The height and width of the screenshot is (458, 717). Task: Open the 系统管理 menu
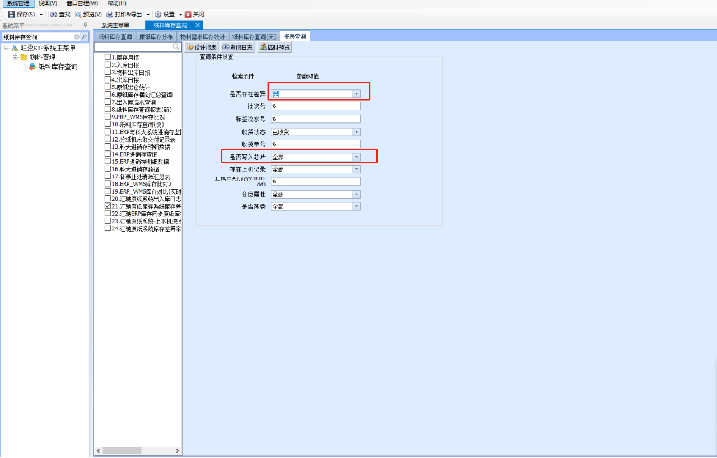point(18,3)
